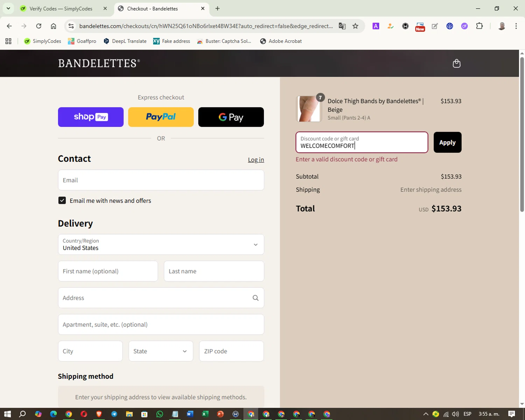Open the Goaffpro bookmark
Image resolution: width=525 pixels, height=420 pixels.
pos(82,41)
